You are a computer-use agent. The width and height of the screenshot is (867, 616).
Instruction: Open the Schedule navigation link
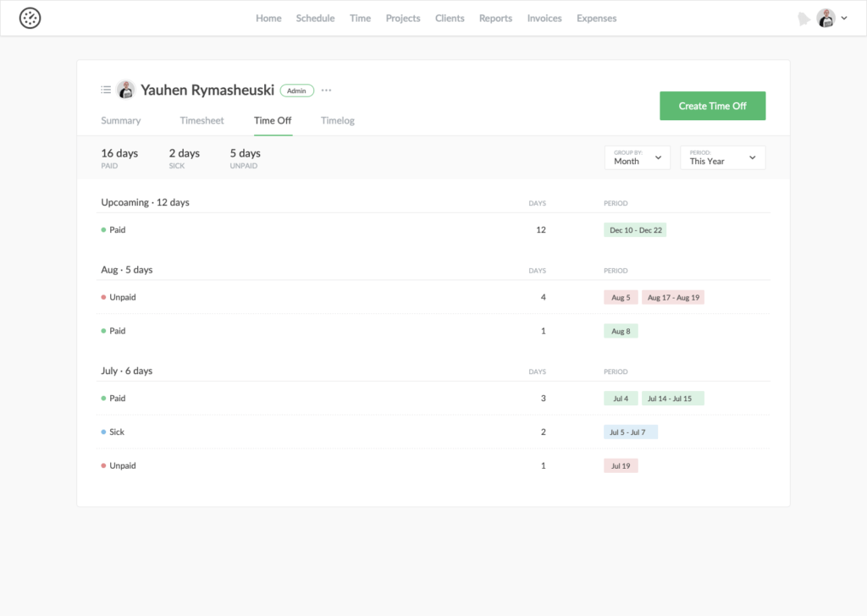click(x=315, y=18)
